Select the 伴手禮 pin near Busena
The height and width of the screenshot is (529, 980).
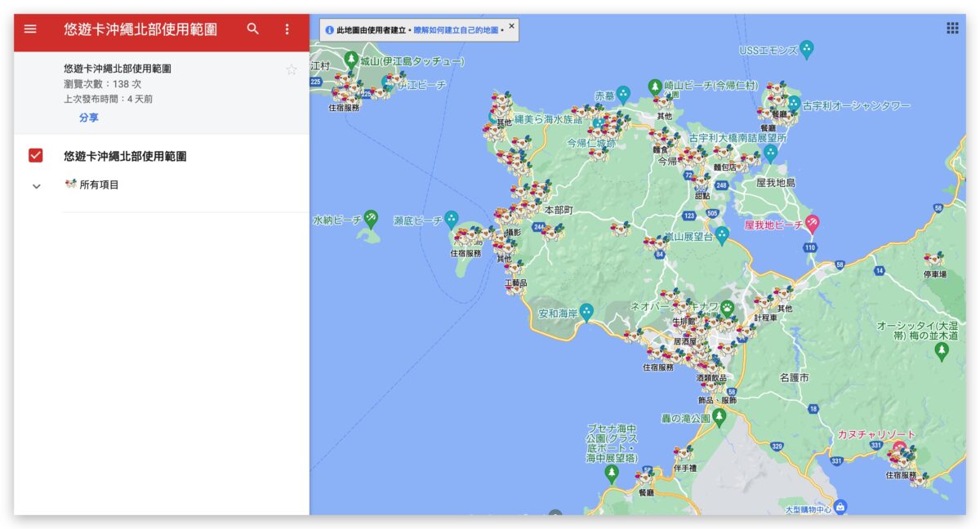[x=684, y=453]
